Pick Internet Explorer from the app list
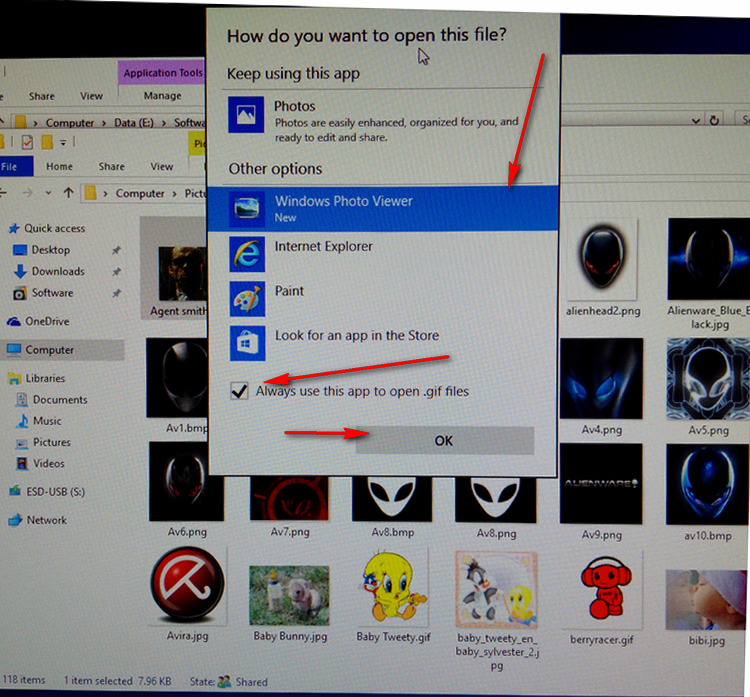 [x=383, y=254]
